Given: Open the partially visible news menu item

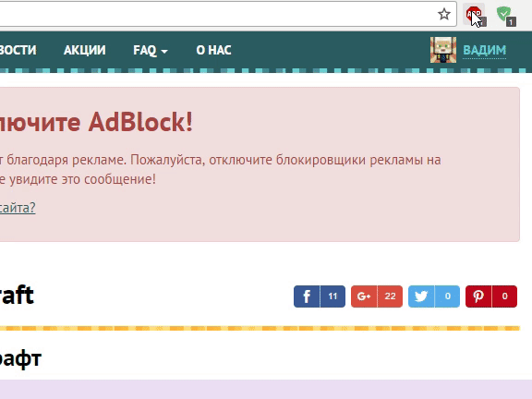Looking at the screenshot, I should [x=18, y=50].
